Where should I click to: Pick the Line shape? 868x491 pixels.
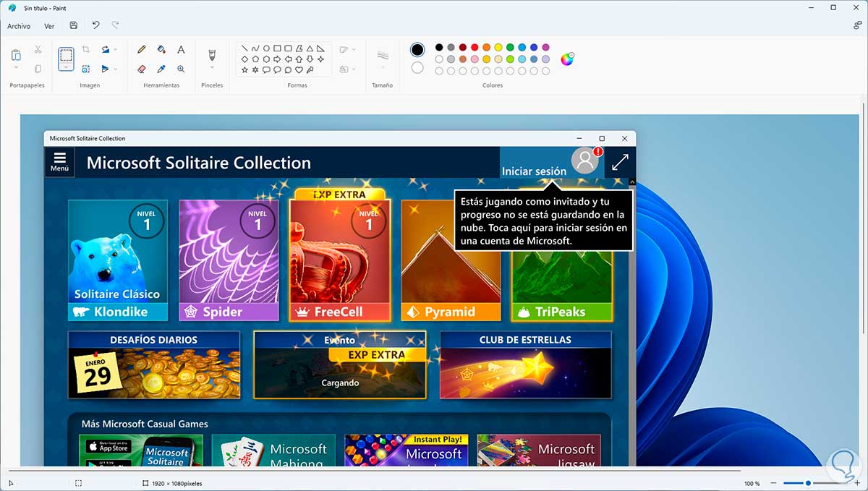click(x=244, y=48)
